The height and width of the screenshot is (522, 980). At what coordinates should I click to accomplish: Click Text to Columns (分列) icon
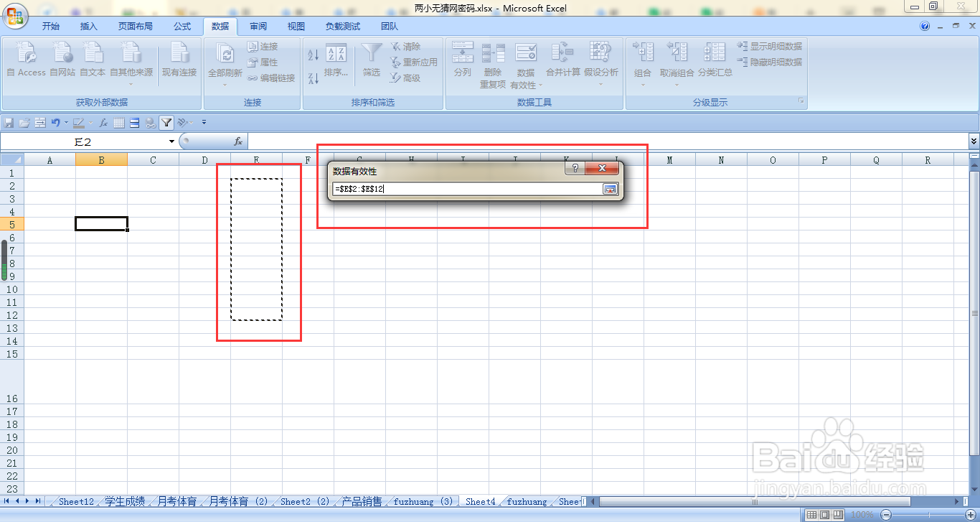coord(463,60)
